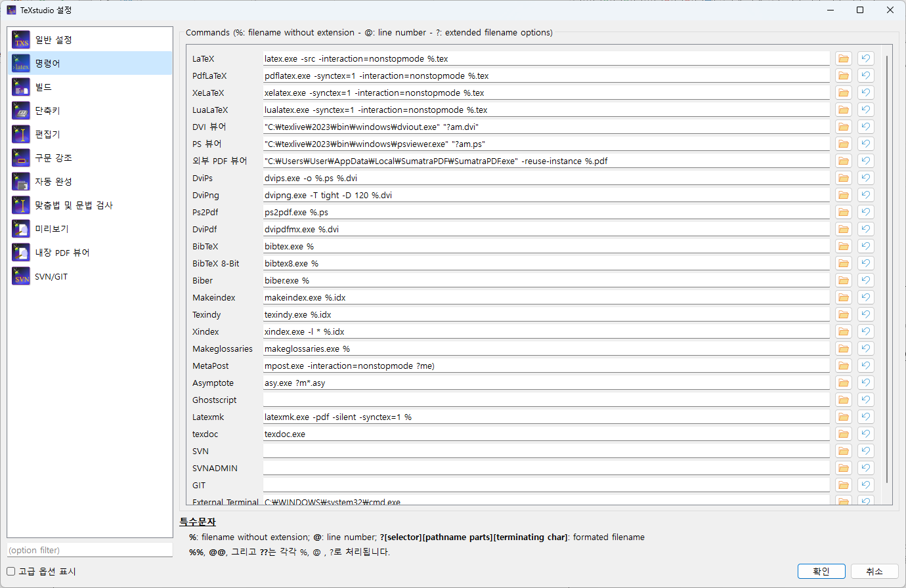Open the 일반 설정 settings page
906x588 pixels.
pyautogui.click(x=90, y=39)
